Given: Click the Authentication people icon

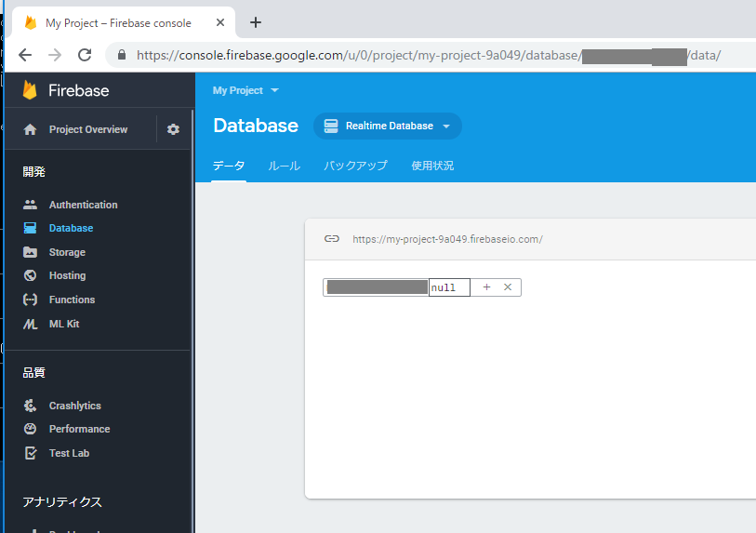Looking at the screenshot, I should (30, 205).
